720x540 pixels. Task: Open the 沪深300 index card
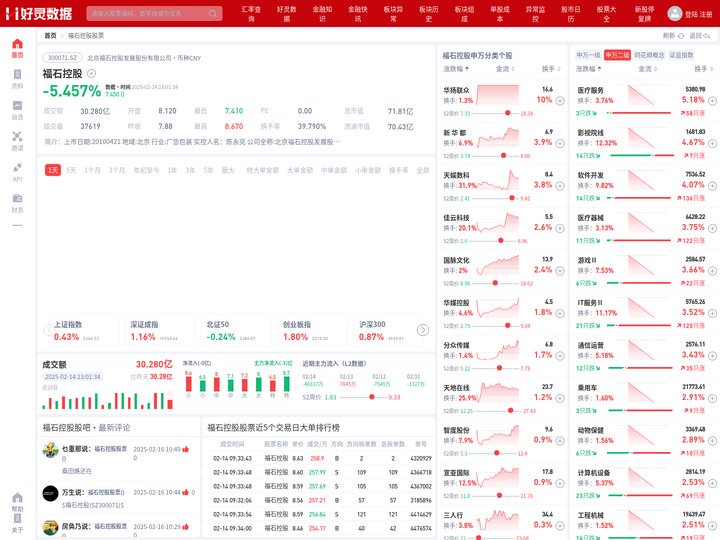point(388,330)
